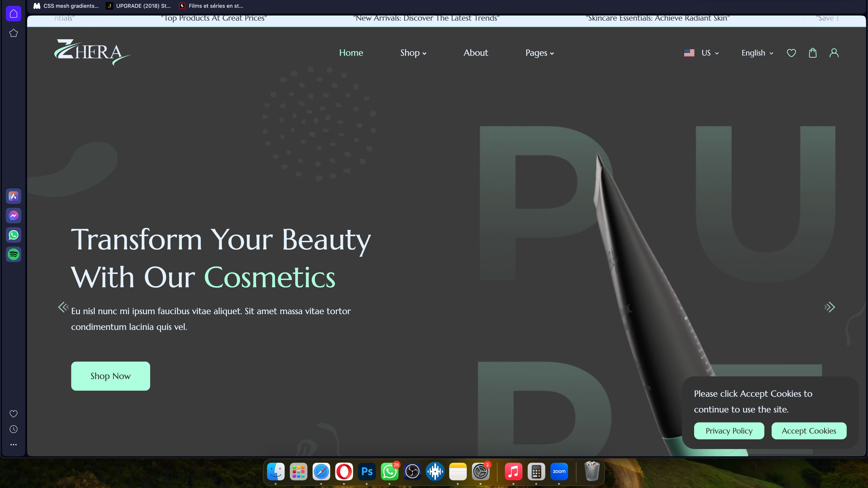Click "Skincare Essentials: Achieve Radiant Skin" banner text

657,18
